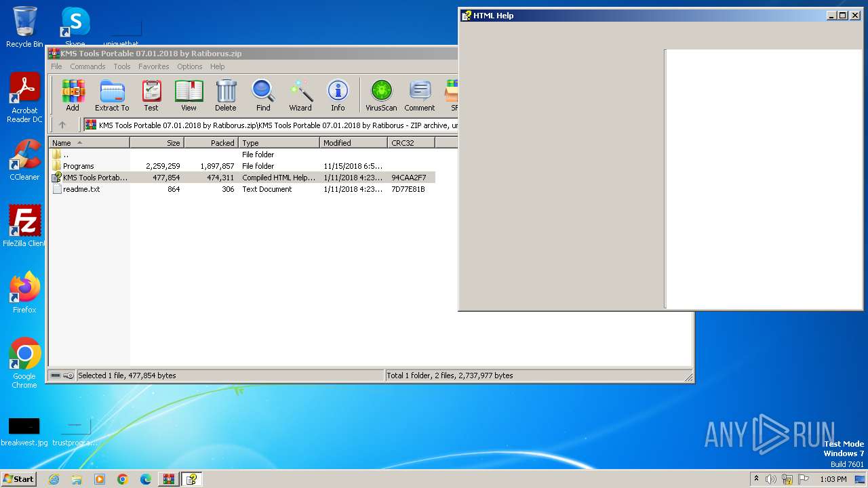Open the View toolbar icon
The height and width of the screenshot is (488, 868).
189,95
